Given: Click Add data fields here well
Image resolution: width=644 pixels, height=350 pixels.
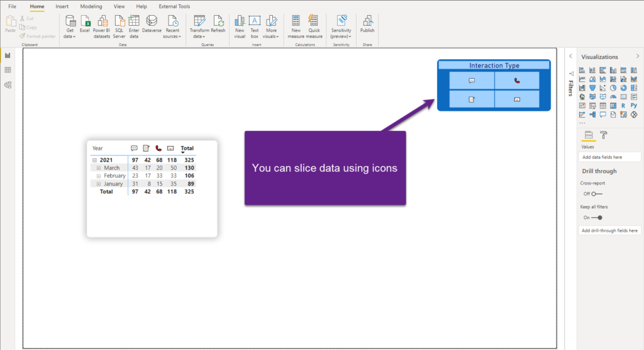Looking at the screenshot, I should tap(609, 157).
